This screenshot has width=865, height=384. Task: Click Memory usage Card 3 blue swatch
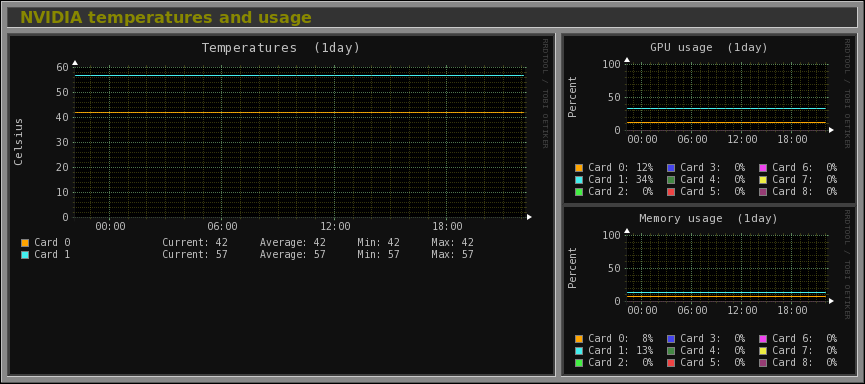click(x=671, y=339)
